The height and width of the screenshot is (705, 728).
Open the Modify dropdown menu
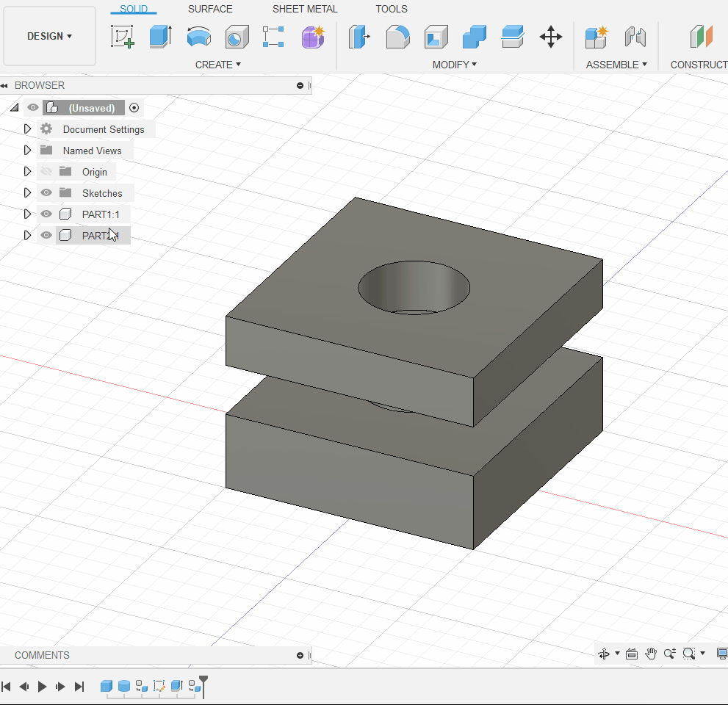[x=454, y=65]
